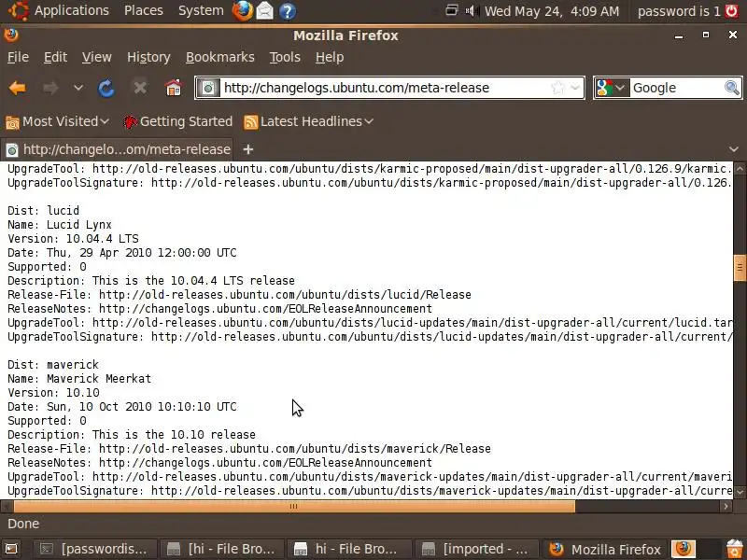This screenshot has width=747, height=560.
Task: Go back with the orange Back arrow
Action: [x=17, y=88]
